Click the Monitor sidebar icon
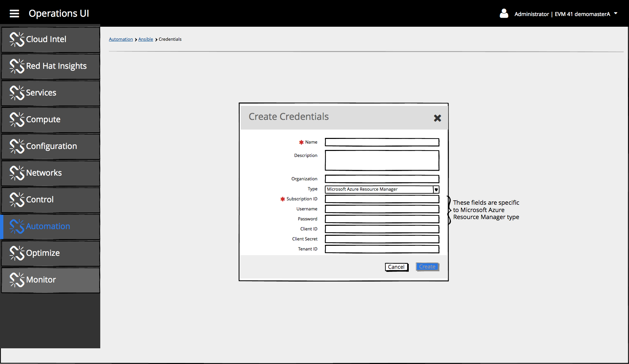629x364 pixels. pos(17,280)
